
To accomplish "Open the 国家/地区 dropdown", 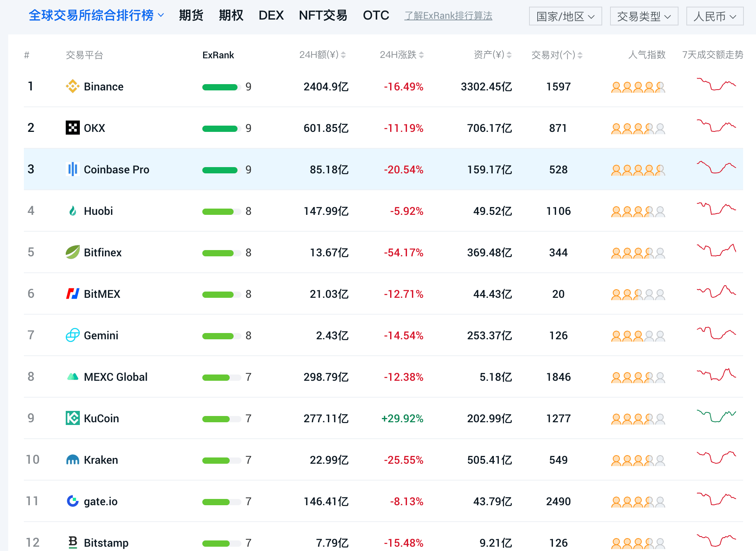I will [565, 16].
